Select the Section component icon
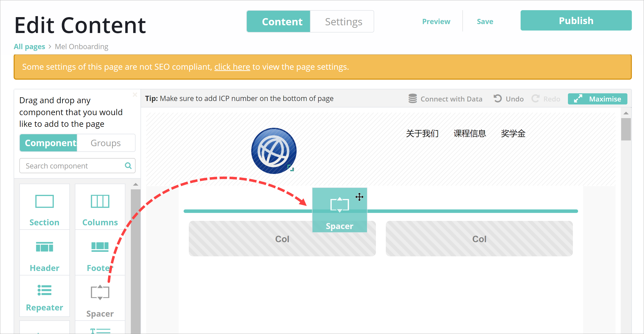 (x=44, y=201)
